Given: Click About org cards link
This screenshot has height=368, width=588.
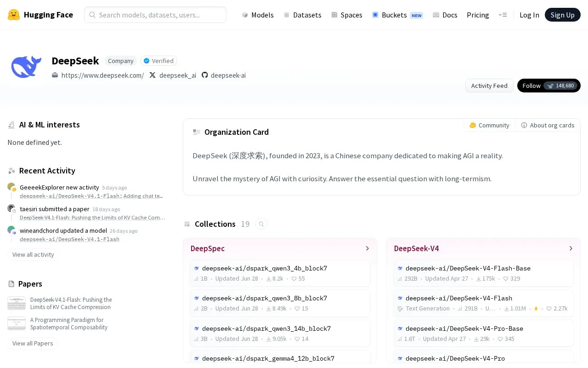Looking at the screenshot, I should (548, 125).
